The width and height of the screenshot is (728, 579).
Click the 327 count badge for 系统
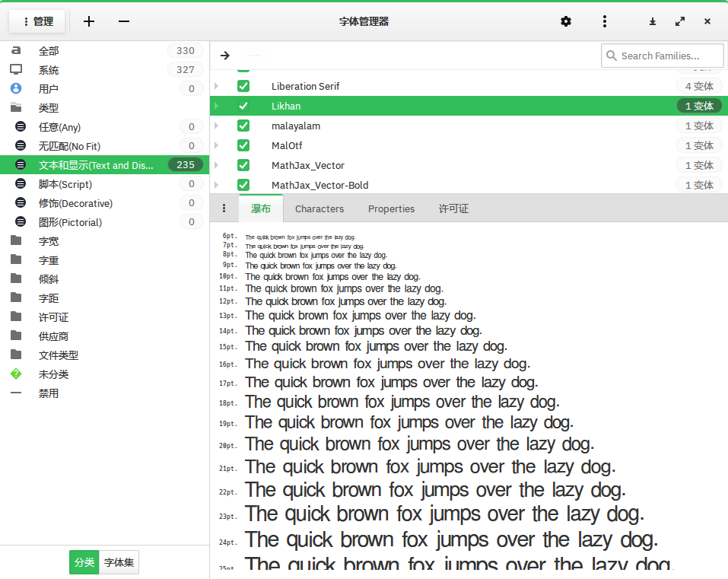(186, 70)
